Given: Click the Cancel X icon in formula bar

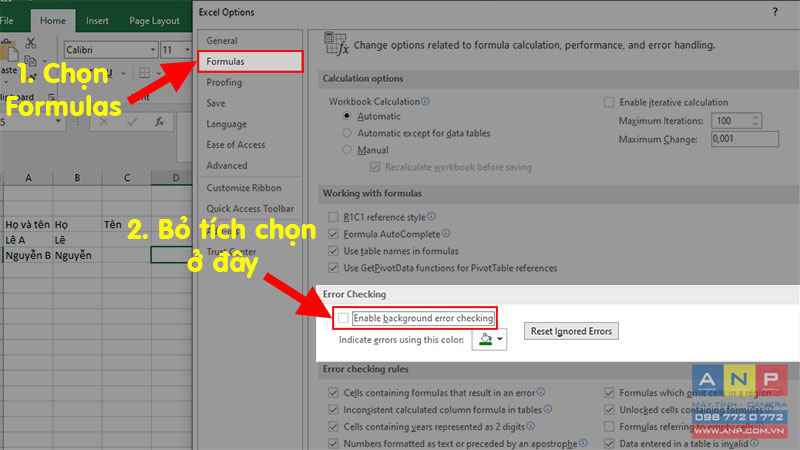Looking at the screenshot, I should click(104, 122).
